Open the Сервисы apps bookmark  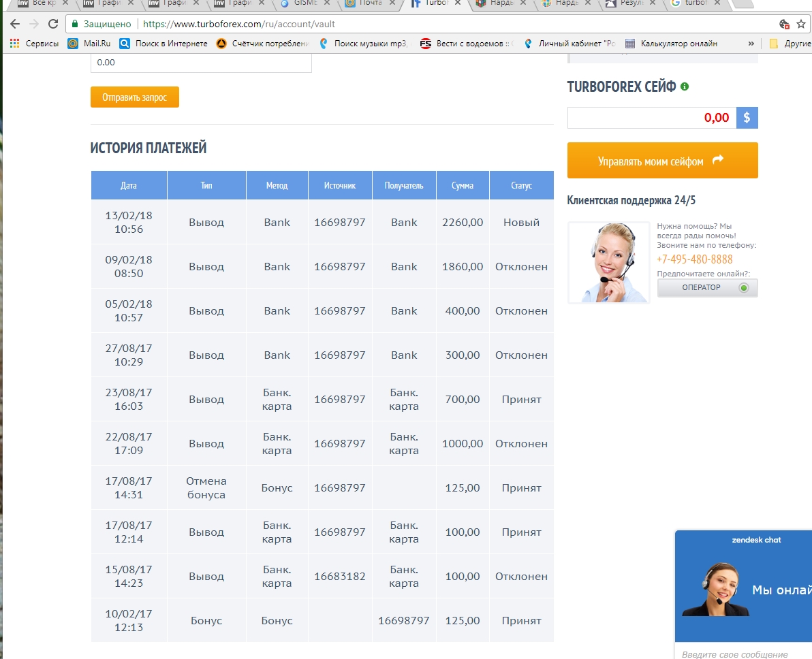coord(34,44)
